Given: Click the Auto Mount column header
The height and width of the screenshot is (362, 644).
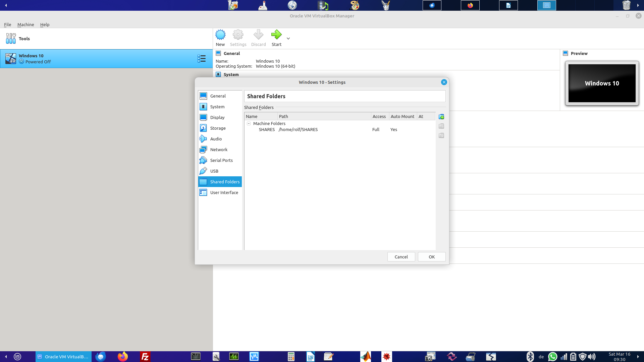Looking at the screenshot, I should 403,116.
